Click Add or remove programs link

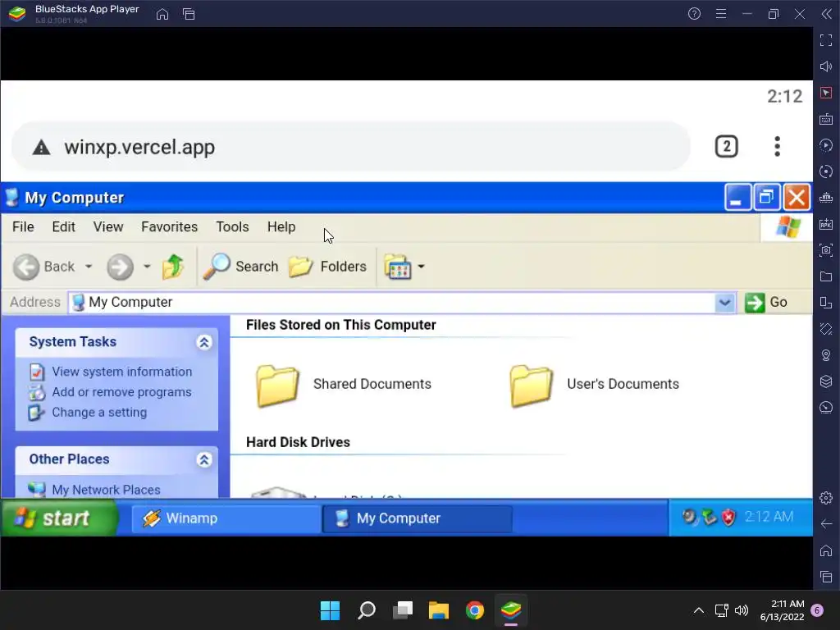[x=121, y=392]
